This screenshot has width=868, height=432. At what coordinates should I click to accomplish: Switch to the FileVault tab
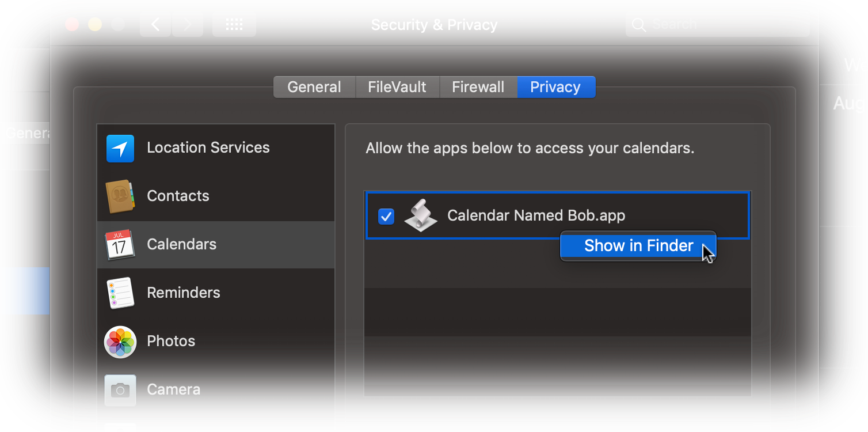397,86
